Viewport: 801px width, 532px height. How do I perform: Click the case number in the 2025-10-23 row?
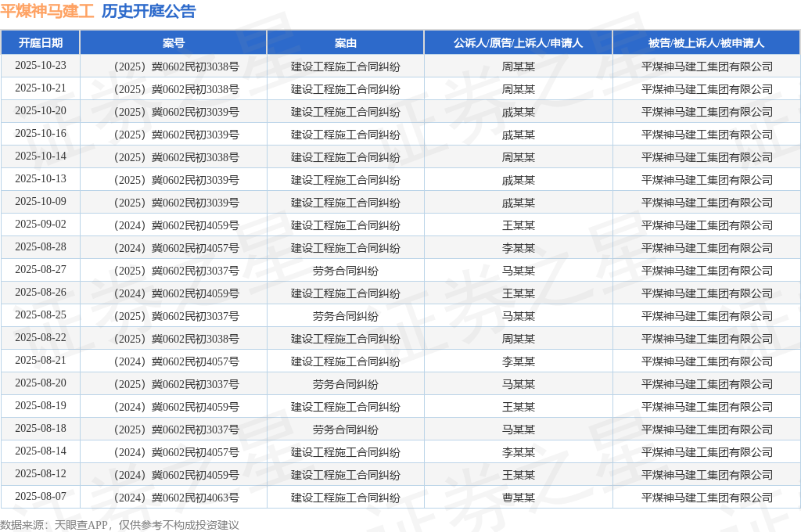(174, 66)
